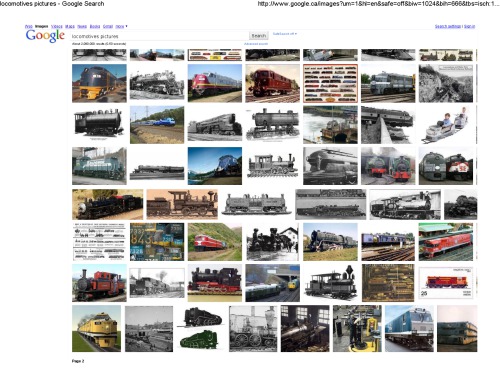The width and height of the screenshot is (500, 386).
Task: Open grey double-cab locomotive drawing thumbnail
Action: click(x=256, y=204)
